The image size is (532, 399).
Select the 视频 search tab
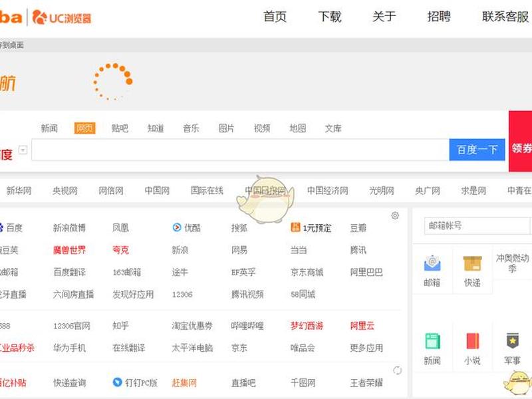(262, 128)
